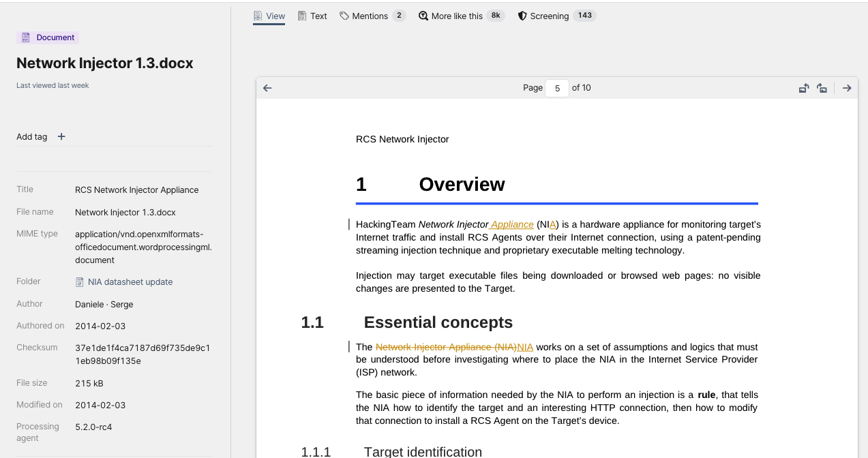Viewport: 868px width, 458px height.
Task: Select the MIME type value text
Action: 143,247
